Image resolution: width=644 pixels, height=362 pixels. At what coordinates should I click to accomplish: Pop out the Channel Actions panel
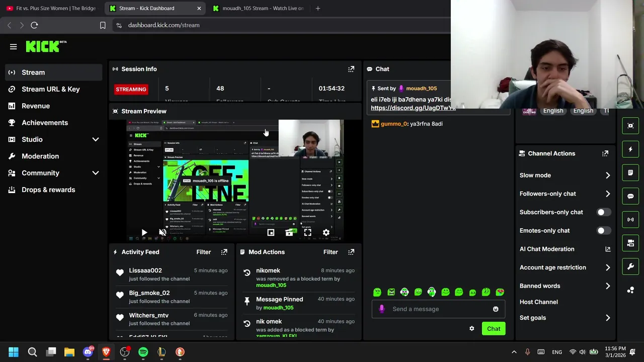tap(605, 153)
